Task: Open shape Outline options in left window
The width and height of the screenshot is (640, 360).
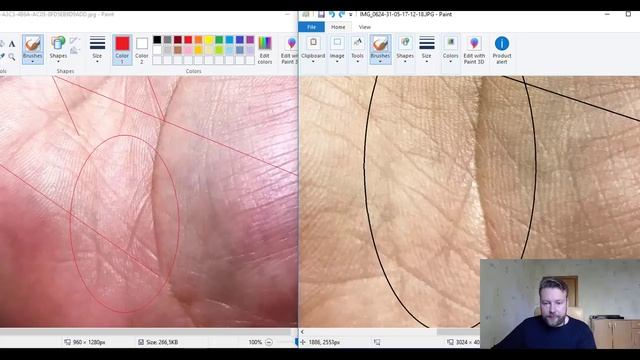Action: (x=74, y=40)
